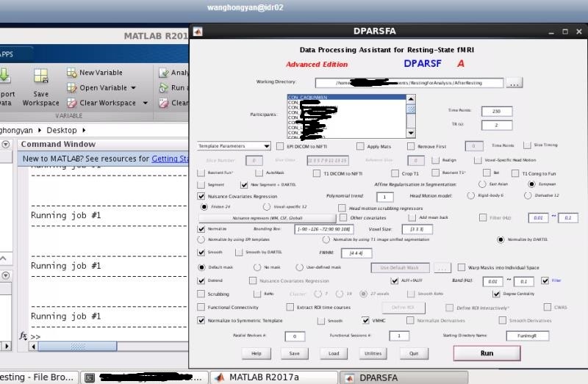Click the MATLAB logo in DPARSFA title bar
Screen dimensions: 588x384
pos(198,32)
